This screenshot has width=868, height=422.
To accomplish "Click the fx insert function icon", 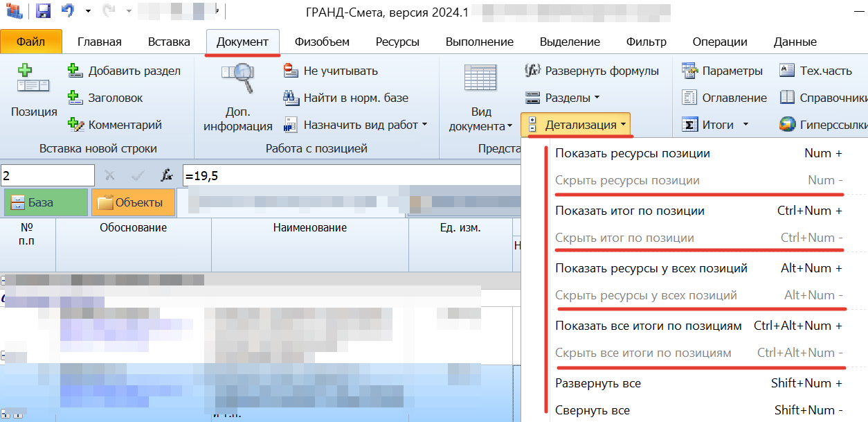I will click(x=166, y=176).
